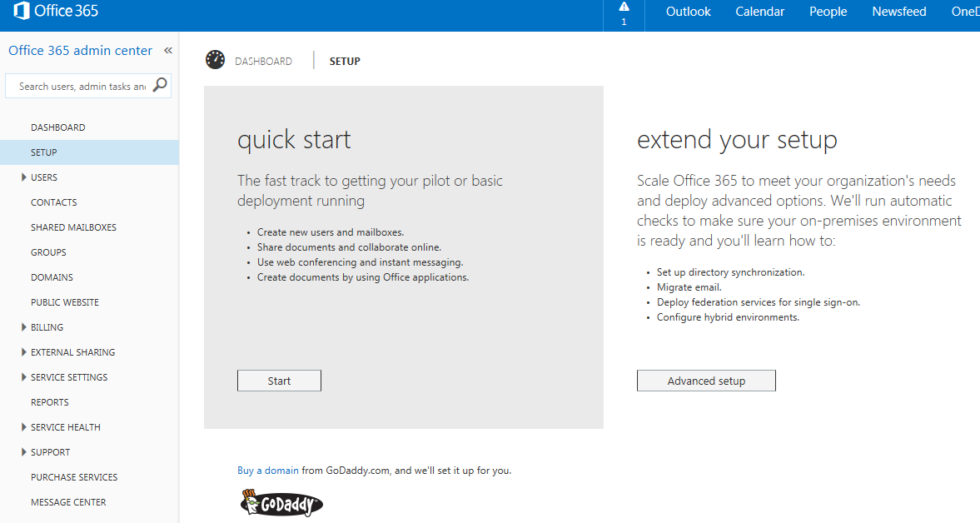Open Calendar from the top bar
This screenshot has width=980, height=523.
point(759,12)
